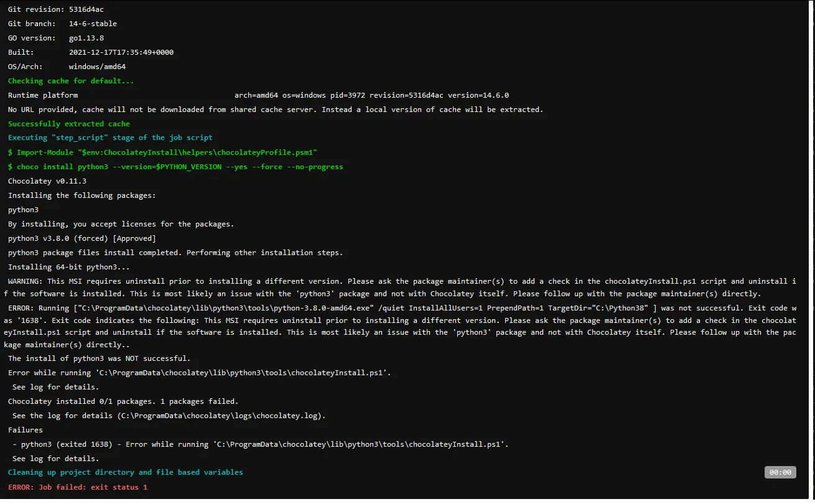Screen dimensions: 815x504
Task: Click the Built 2021-12-17T17:35:49+0000 timestamp line
Action: click(91, 52)
